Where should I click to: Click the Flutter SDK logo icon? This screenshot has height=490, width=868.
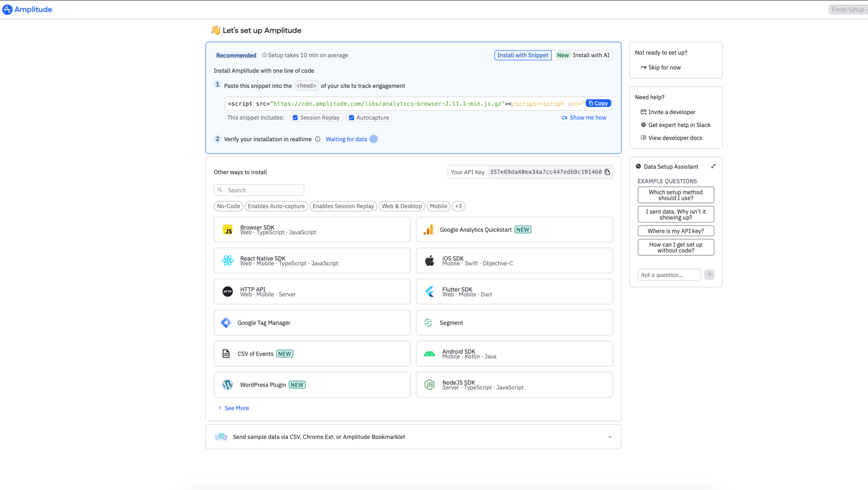pyautogui.click(x=429, y=292)
